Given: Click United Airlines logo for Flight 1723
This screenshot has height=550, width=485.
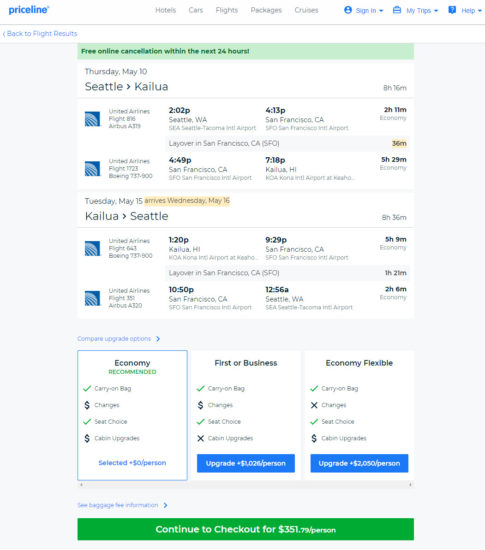Looking at the screenshot, I should coord(92,169).
